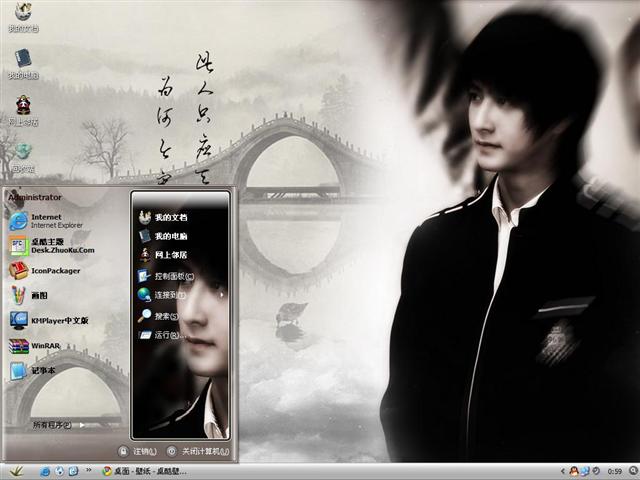The image size is (640, 480).
Task: Click the volume tray icon
Action: click(x=596, y=471)
